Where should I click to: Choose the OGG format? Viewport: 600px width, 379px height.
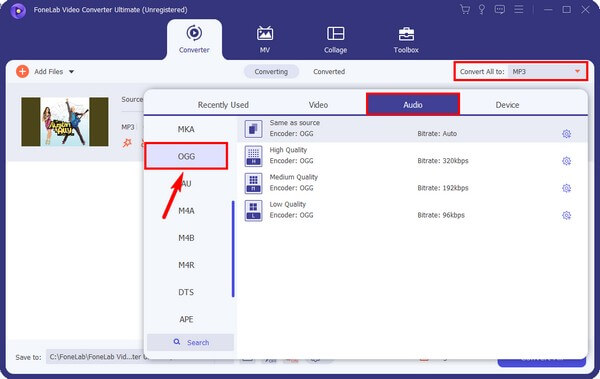tap(186, 156)
